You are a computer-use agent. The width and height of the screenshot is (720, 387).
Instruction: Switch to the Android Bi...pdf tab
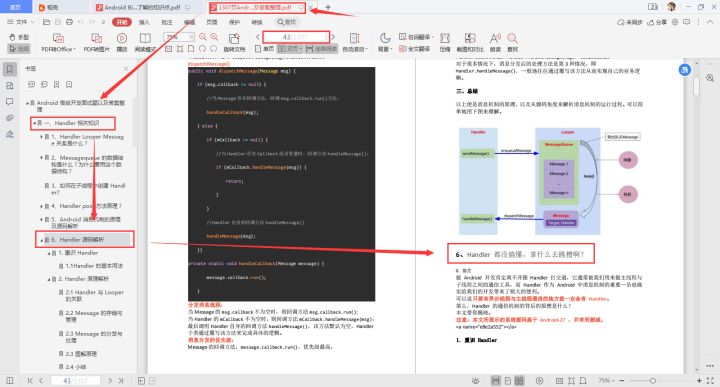click(142, 7)
